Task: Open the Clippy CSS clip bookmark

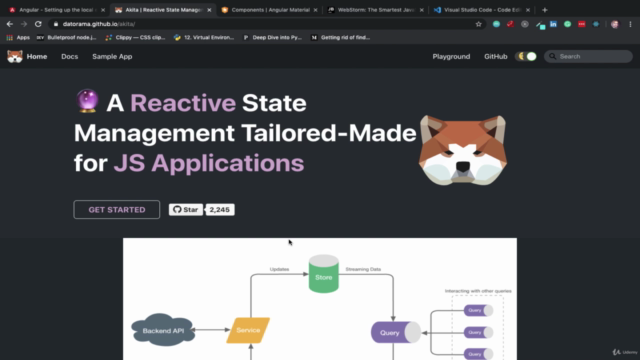Action: click(135, 38)
